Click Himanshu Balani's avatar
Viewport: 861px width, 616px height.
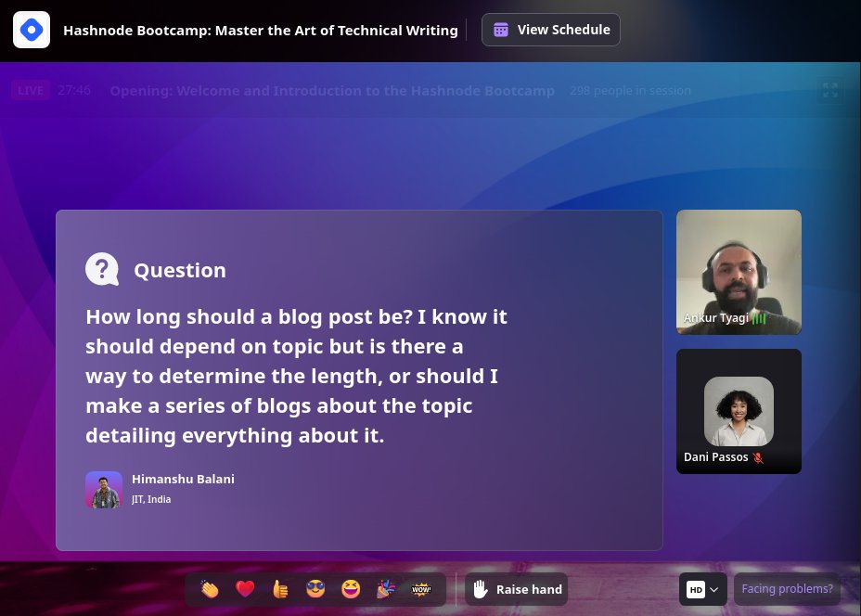pyautogui.click(x=104, y=490)
